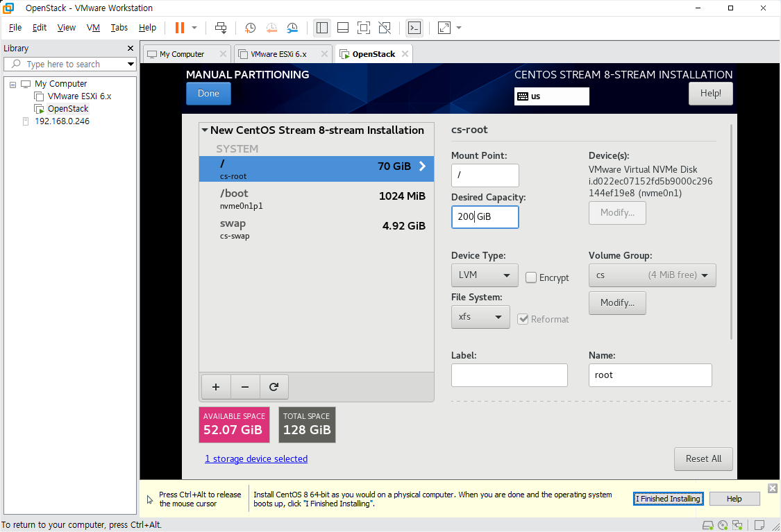The width and height of the screenshot is (781, 532).
Task: Click the orange Suspend VM pause icon
Action: tap(180, 28)
